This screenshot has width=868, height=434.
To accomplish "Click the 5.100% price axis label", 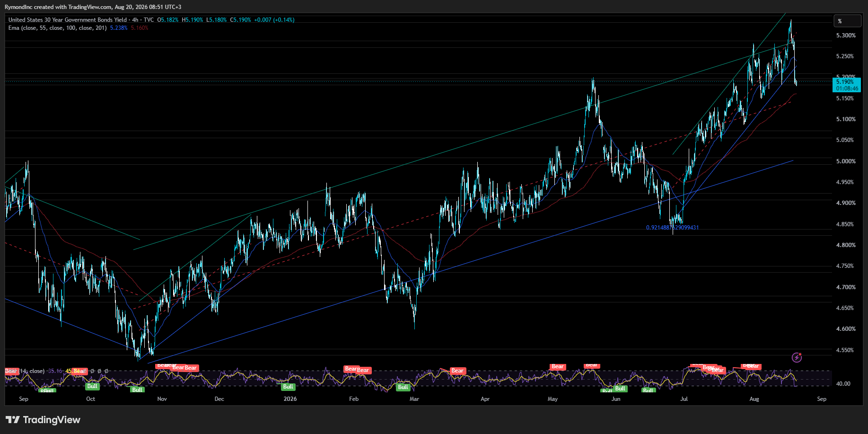I will [x=846, y=119].
